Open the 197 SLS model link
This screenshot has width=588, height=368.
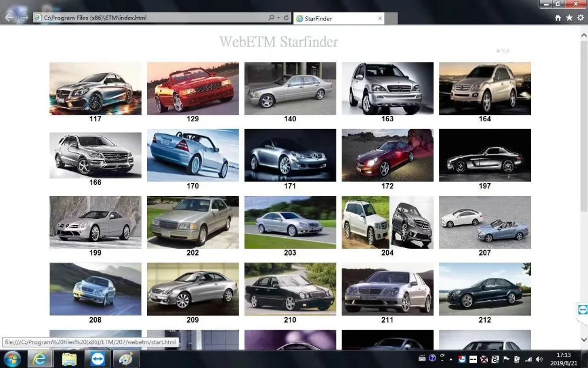point(485,155)
